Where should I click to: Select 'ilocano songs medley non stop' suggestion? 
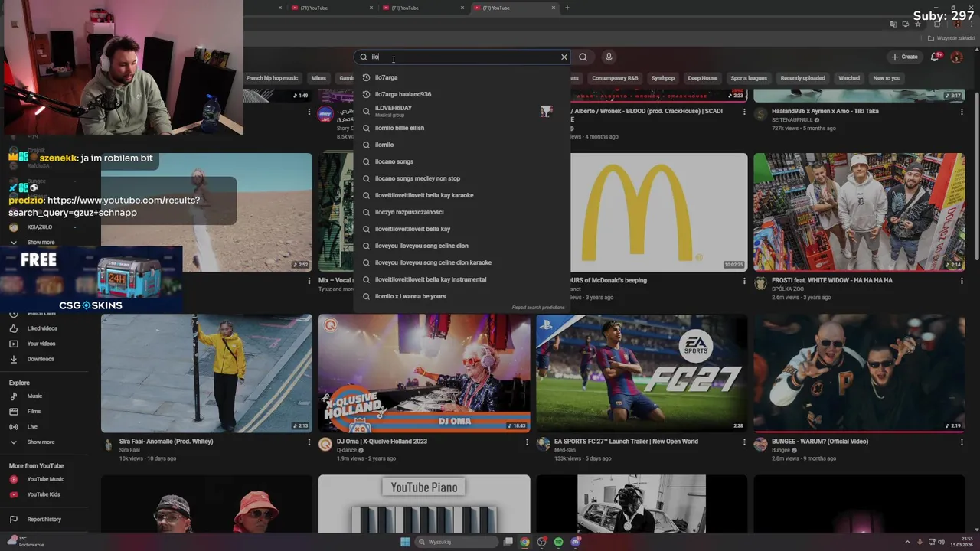(x=462, y=178)
